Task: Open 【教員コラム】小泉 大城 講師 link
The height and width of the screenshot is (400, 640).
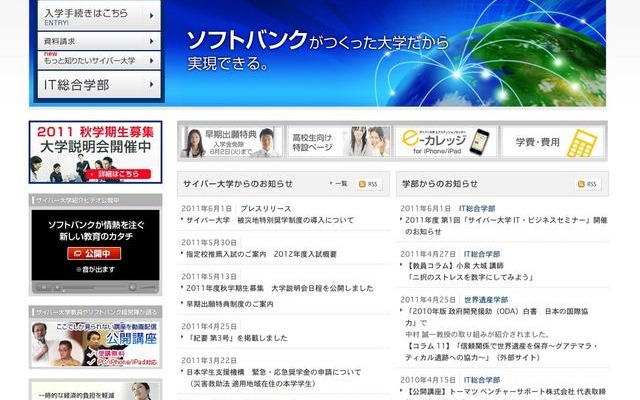Action: (x=469, y=271)
